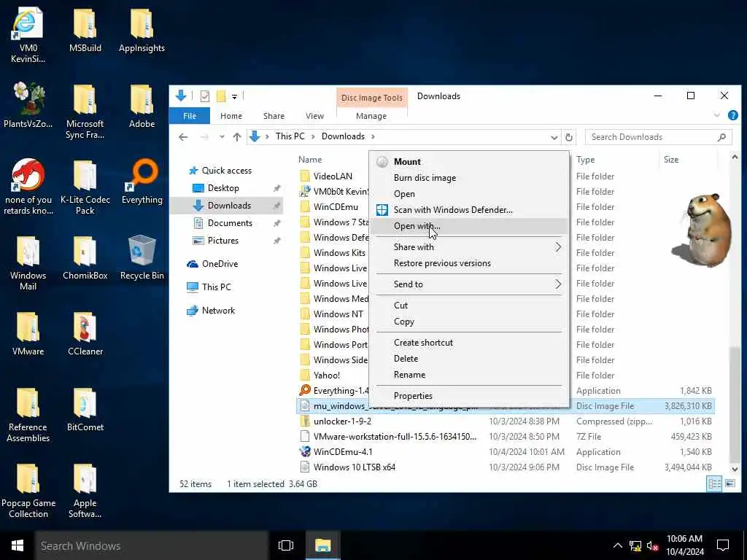Click Mount in context menu

469,161
